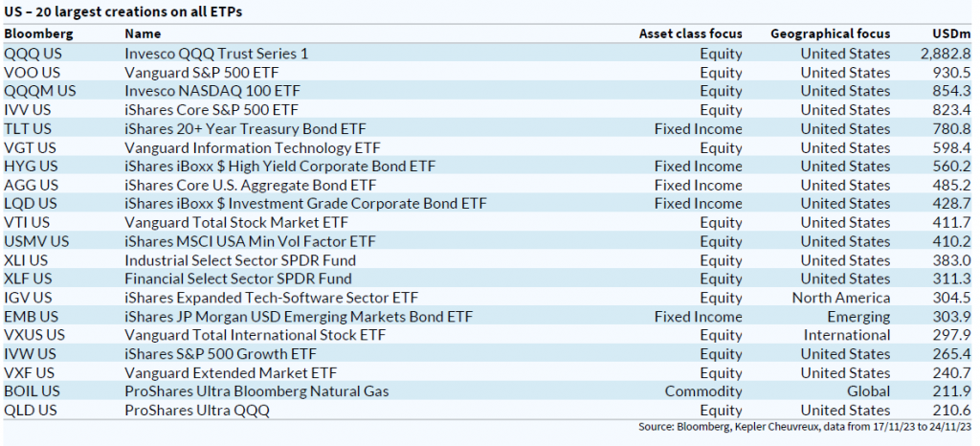Click the Bloomberg column header

[38, 34]
